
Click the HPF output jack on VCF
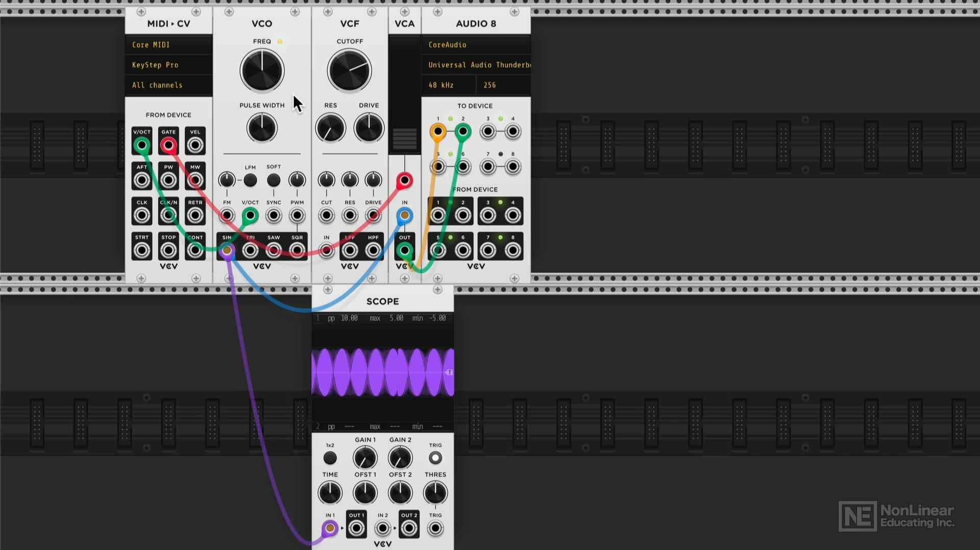pos(373,251)
